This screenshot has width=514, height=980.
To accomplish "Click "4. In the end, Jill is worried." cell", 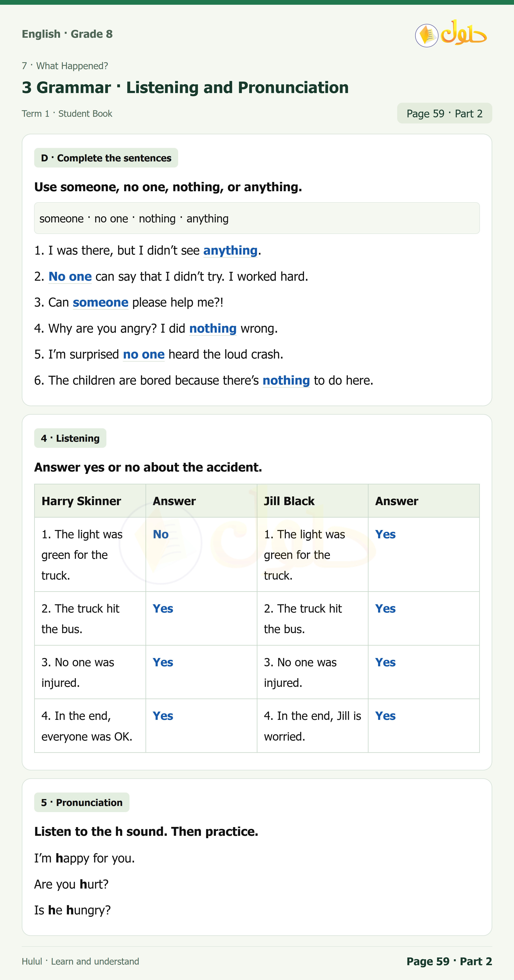I will click(x=312, y=726).
